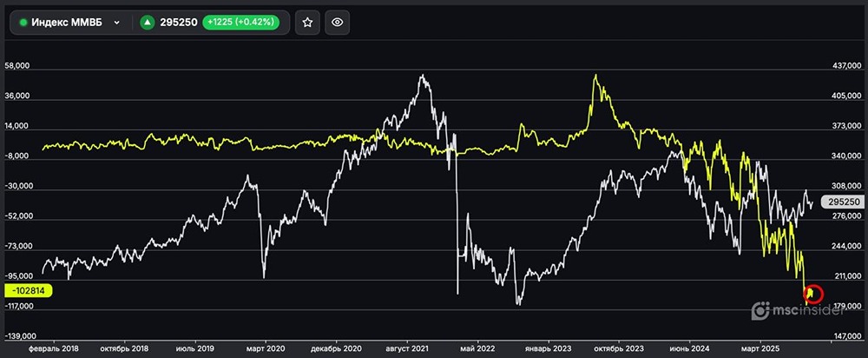Click left axis label -8,000
The height and width of the screenshot is (358, 868).
click(17, 156)
